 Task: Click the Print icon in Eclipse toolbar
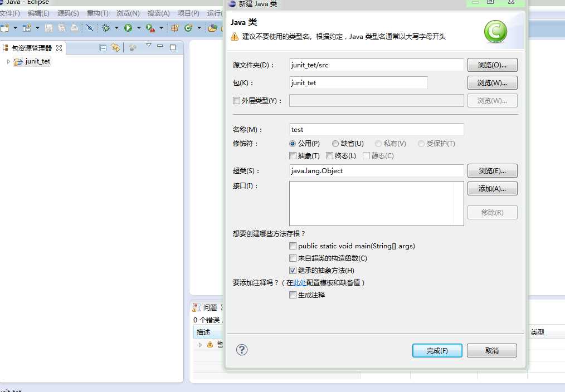(x=74, y=28)
